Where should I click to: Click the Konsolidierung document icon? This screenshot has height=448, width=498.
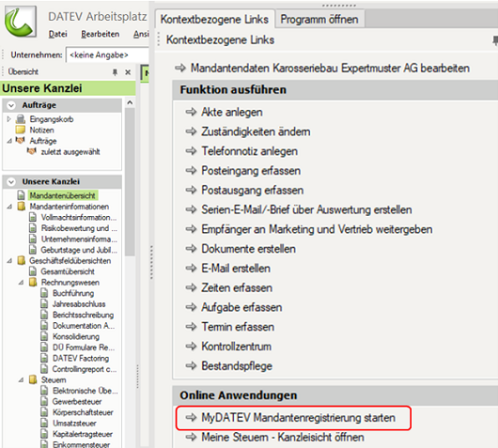tap(44, 336)
